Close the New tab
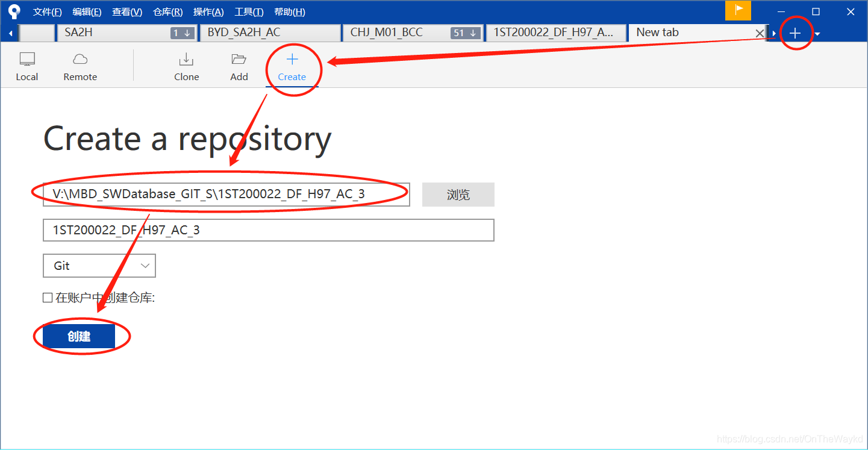 pos(760,33)
